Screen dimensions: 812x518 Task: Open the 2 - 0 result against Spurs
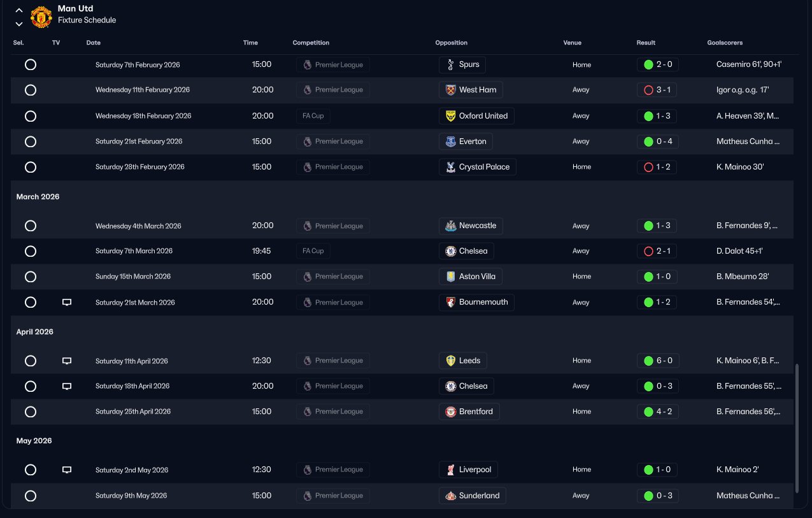click(657, 64)
